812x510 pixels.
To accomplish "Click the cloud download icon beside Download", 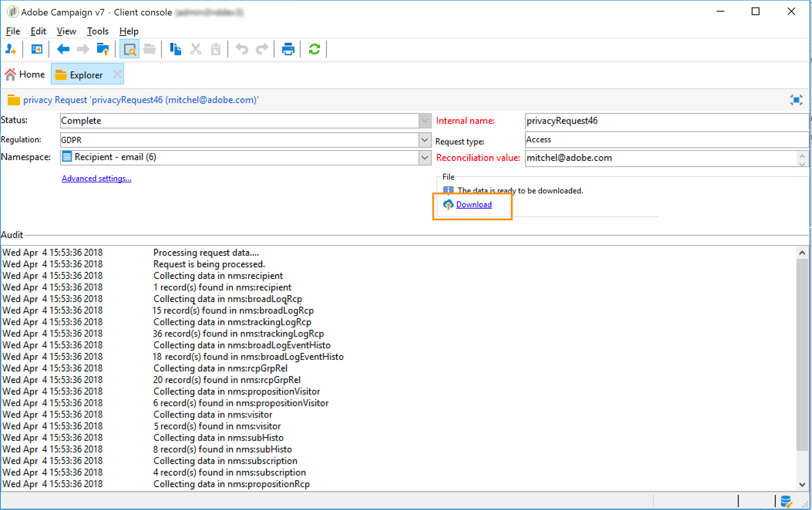I will pyautogui.click(x=448, y=205).
